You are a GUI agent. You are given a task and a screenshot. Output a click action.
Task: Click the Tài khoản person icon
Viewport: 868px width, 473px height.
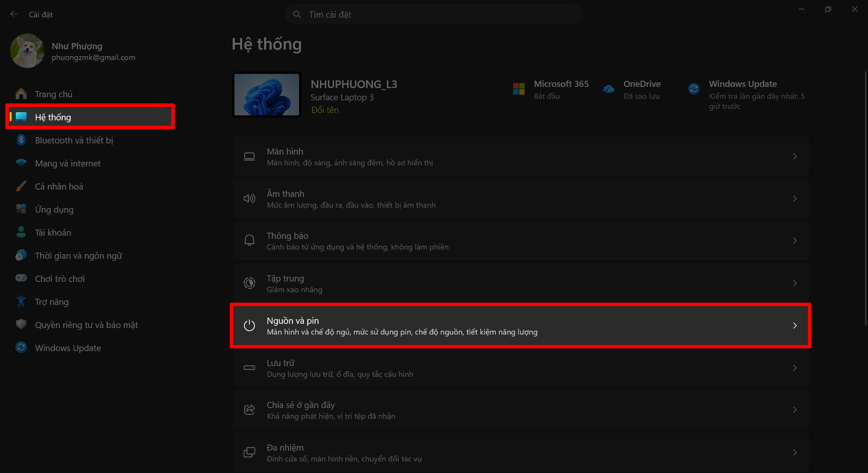[21, 232]
